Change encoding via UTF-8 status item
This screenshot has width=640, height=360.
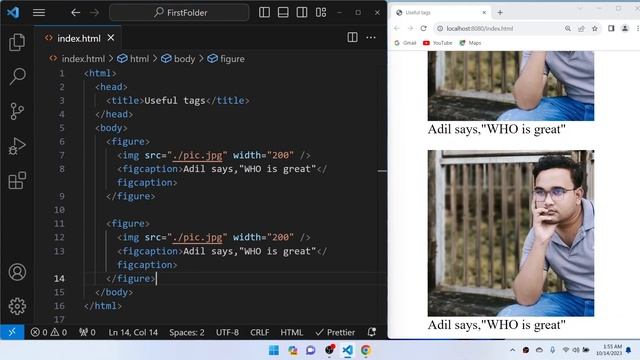click(227, 332)
